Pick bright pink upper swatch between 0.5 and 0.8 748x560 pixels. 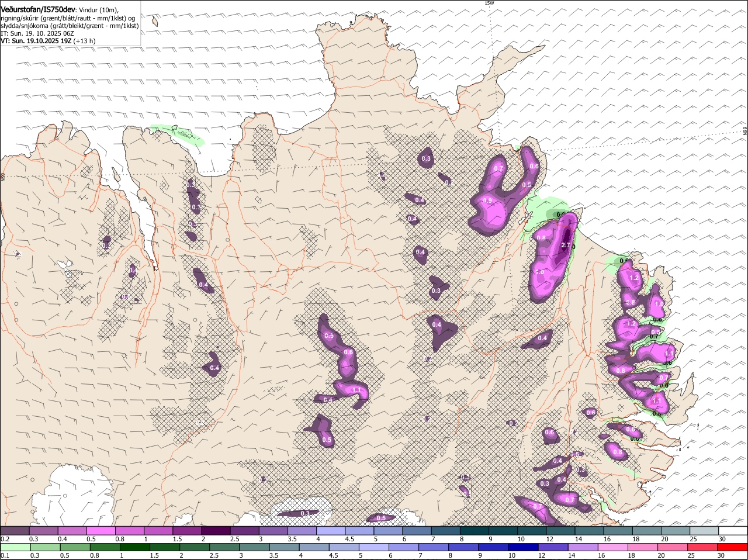tap(101, 531)
